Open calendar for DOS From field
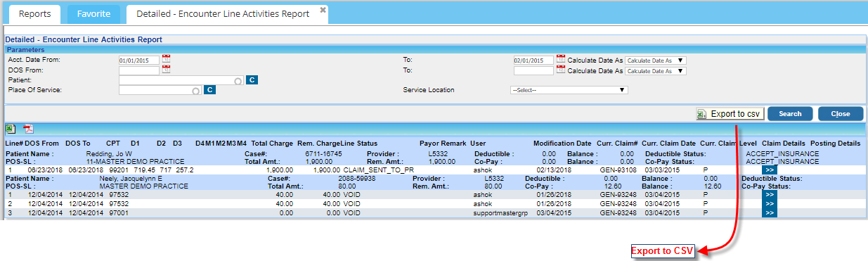 tap(167, 70)
